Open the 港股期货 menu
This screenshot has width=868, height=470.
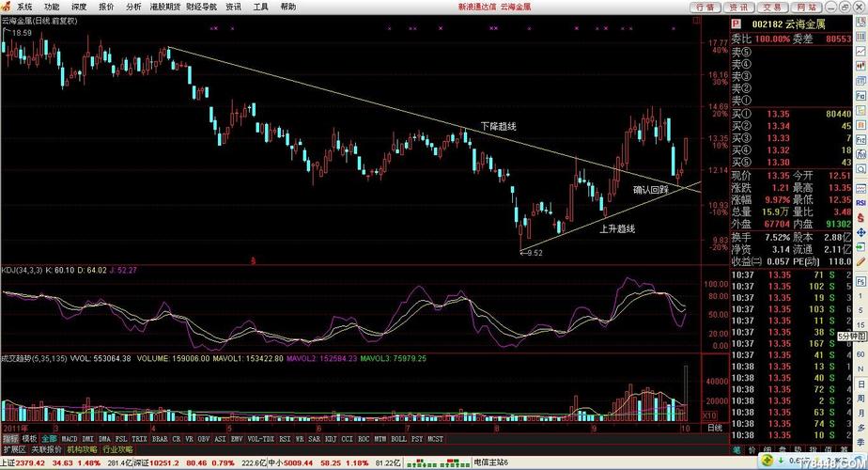coord(165,7)
